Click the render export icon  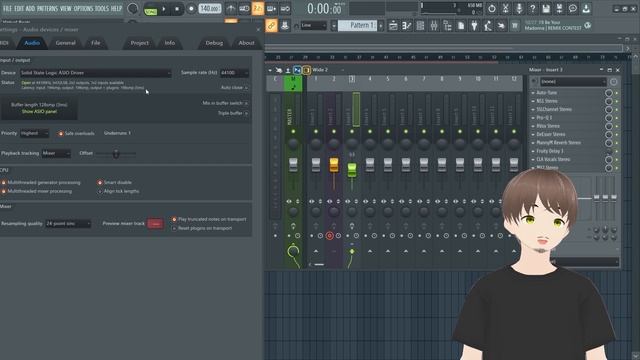(x=559, y=9)
